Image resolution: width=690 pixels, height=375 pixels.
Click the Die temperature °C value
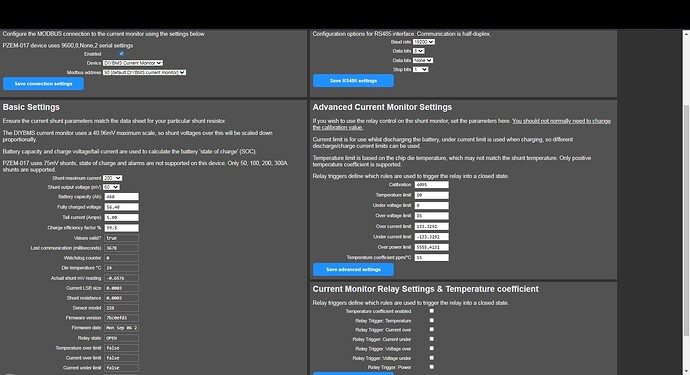point(121,268)
